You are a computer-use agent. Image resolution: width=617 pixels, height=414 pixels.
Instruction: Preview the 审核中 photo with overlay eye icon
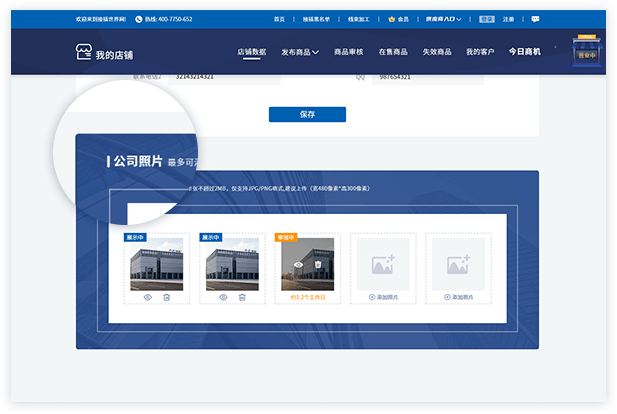pyautogui.click(x=298, y=265)
